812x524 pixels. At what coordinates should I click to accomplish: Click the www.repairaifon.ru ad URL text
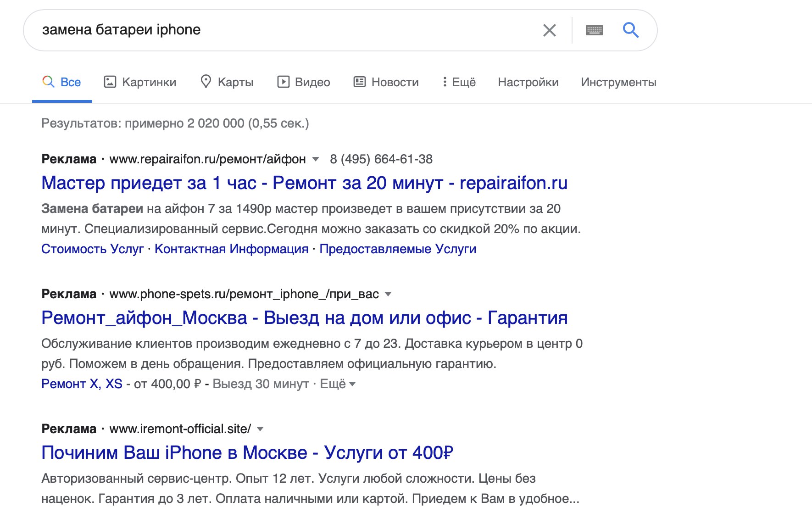[207, 159]
